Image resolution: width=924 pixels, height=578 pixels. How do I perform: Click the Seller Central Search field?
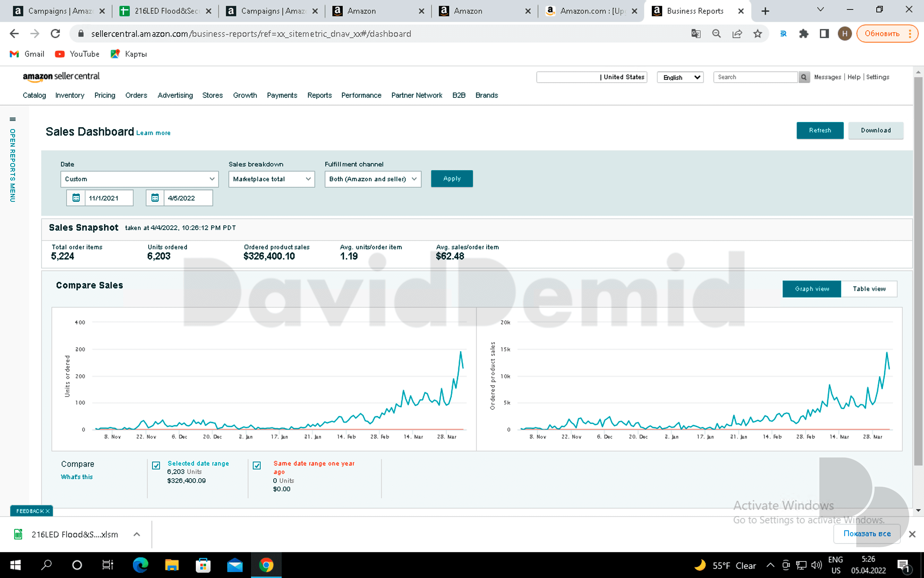[x=755, y=77]
